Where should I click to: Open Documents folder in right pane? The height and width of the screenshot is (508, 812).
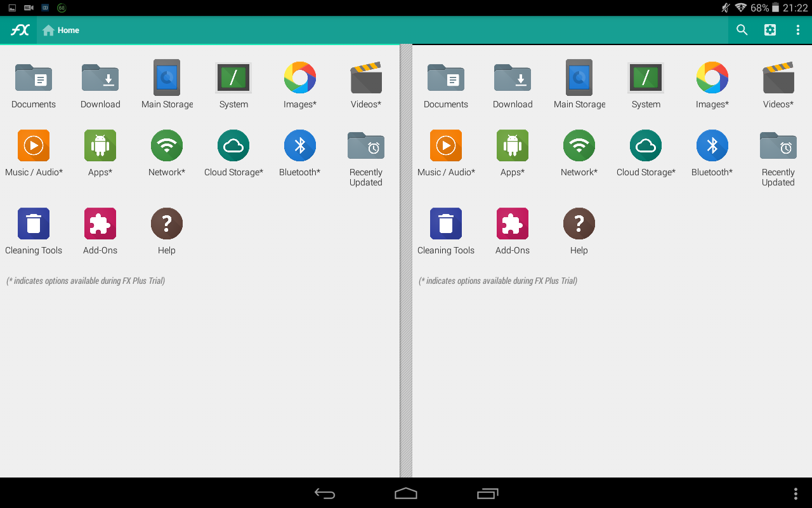tap(446, 86)
